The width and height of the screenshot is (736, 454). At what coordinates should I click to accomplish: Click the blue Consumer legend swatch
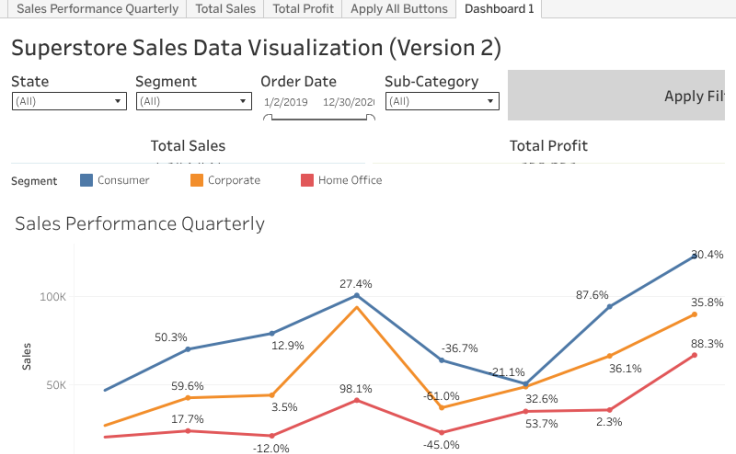(87, 180)
